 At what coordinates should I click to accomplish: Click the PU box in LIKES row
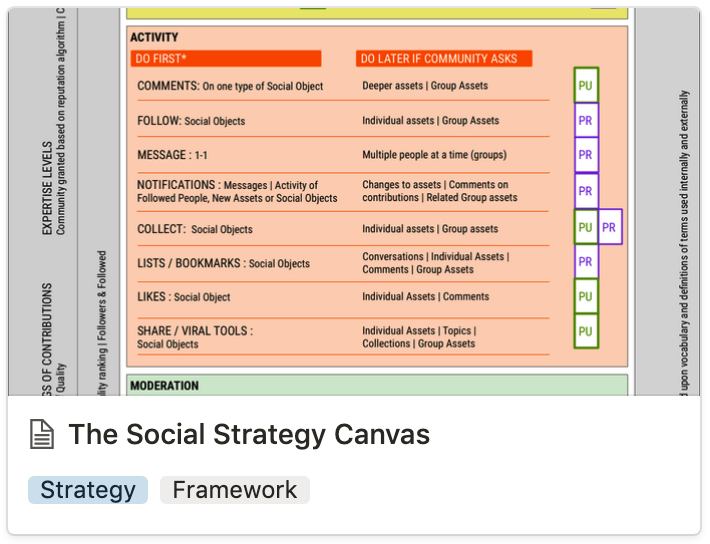(x=585, y=297)
